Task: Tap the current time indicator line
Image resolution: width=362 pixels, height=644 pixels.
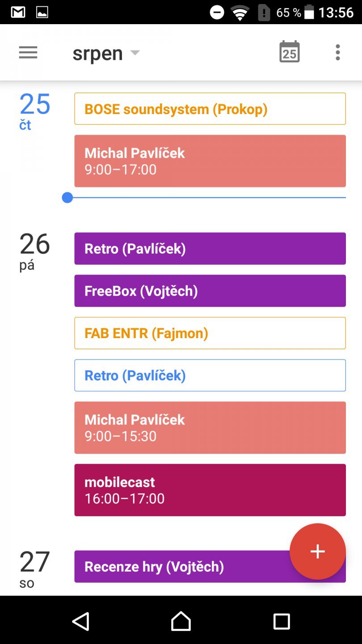Action: click(206, 198)
